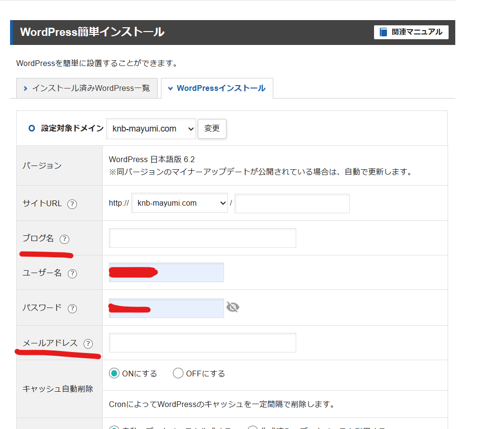The image size is (504, 429).
Task: Open help for サイトURL field
Action: click(72, 204)
